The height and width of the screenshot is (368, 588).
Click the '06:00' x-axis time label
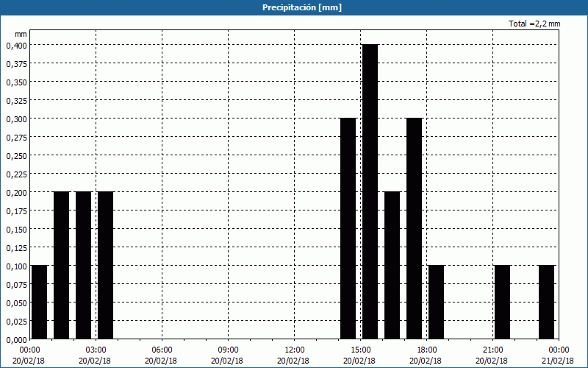pyautogui.click(x=162, y=350)
